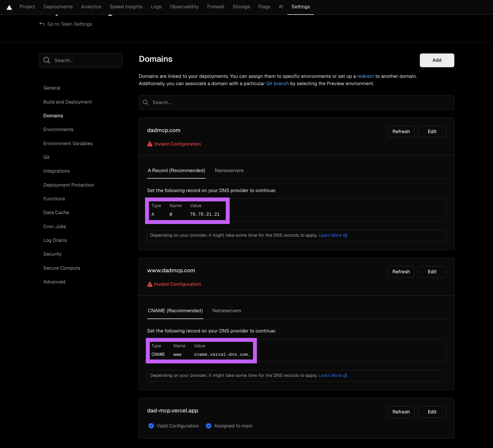Select the Settings tab

tap(300, 7)
